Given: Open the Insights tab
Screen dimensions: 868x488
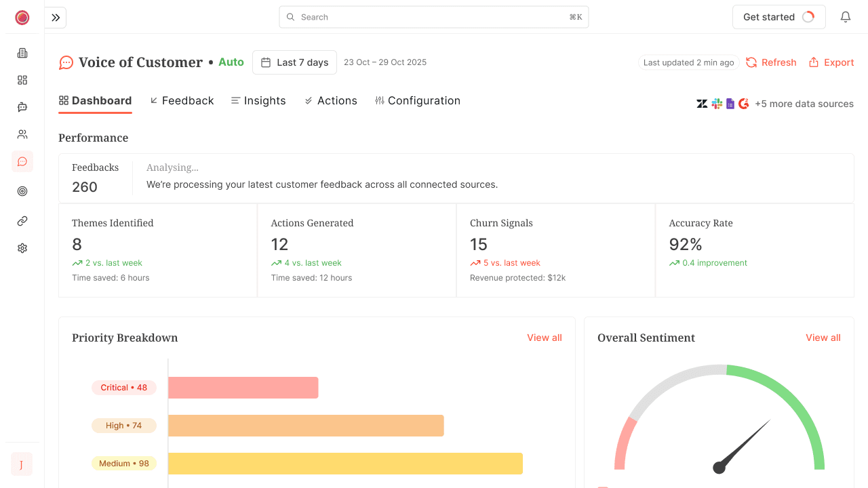Looking at the screenshot, I should [258, 100].
